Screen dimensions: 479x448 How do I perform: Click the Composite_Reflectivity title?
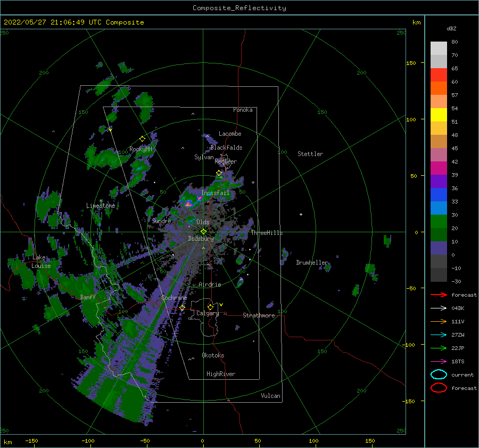(x=240, y=8)
